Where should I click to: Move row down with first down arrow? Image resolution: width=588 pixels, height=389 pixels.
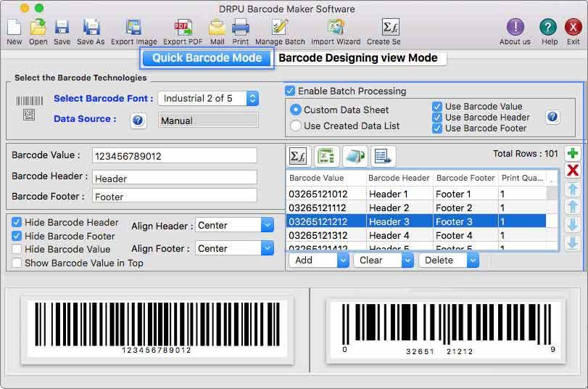[573, 224]
